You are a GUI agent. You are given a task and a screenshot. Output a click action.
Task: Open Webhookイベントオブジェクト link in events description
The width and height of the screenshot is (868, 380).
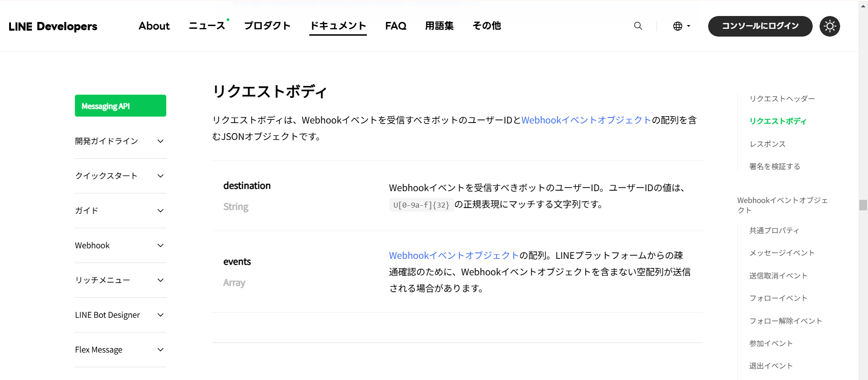coord(454,256)
